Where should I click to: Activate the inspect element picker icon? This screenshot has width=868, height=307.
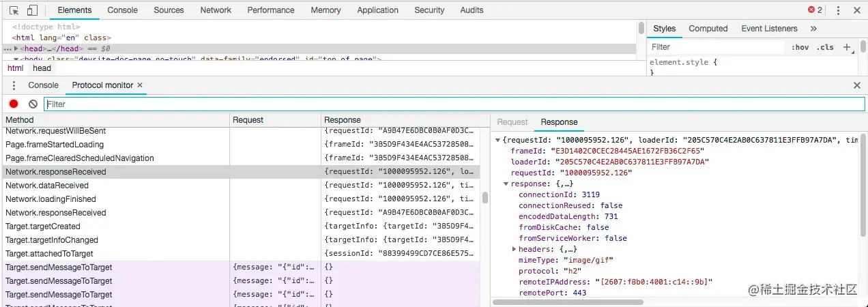(x=14, y=10)
